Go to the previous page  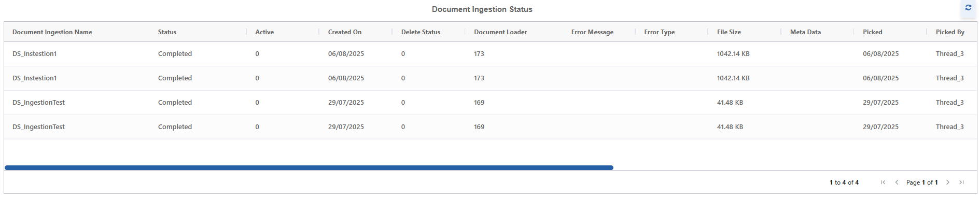coord(897,182)
